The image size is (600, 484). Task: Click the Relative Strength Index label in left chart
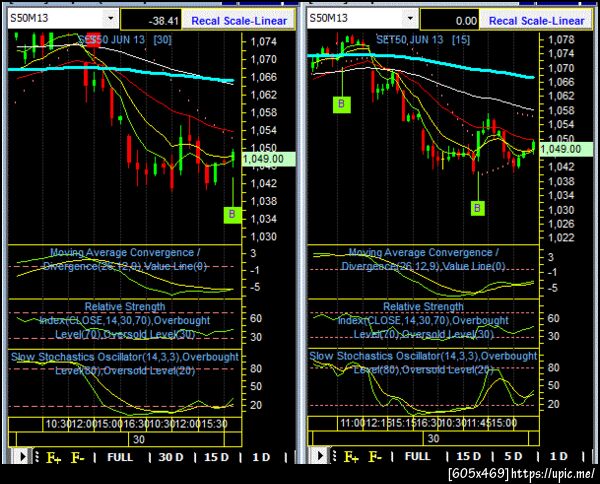(x=125, y=321)
